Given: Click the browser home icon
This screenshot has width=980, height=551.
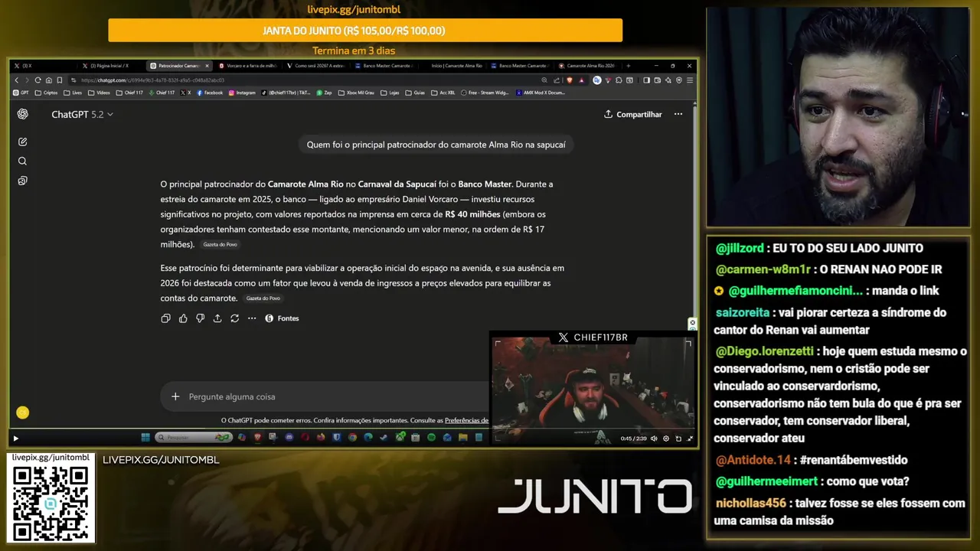Looking at the screenshot, I should point(49,80).
